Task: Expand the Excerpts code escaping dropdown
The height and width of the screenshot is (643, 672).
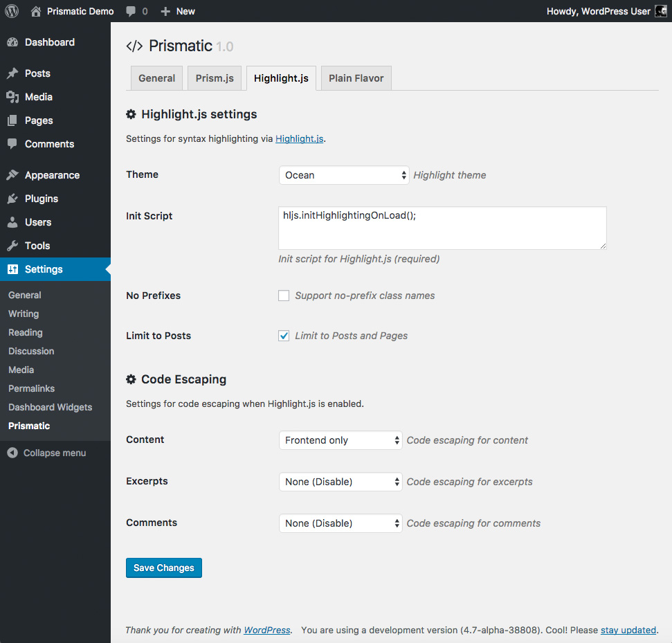Action: point(340,482)
